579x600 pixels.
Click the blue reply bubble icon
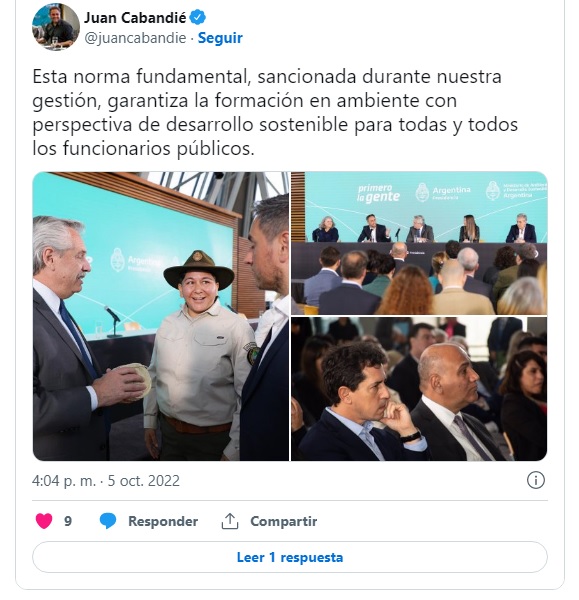[x=108, y=521]
